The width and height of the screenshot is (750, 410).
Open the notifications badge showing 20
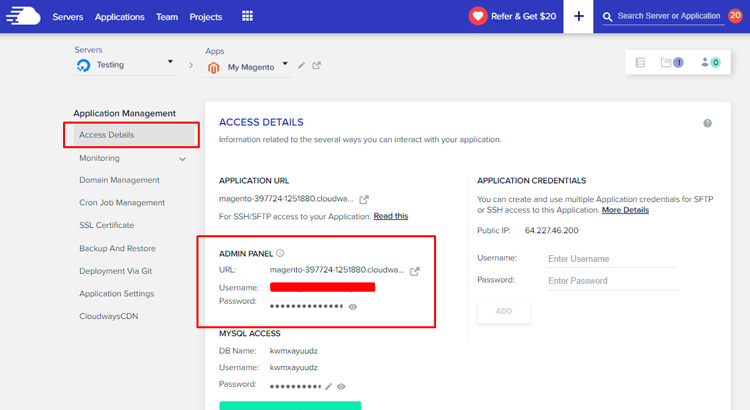click(x=735, y=16)
